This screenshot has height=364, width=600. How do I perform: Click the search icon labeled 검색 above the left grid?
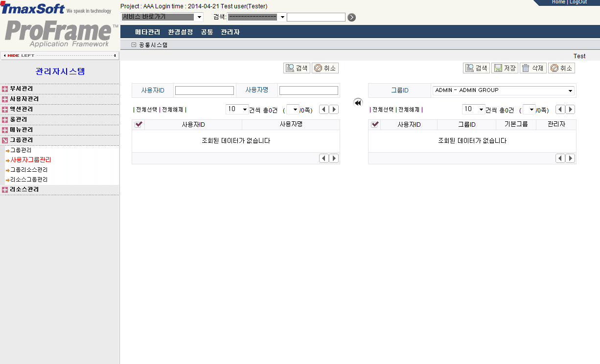(297, 68)
